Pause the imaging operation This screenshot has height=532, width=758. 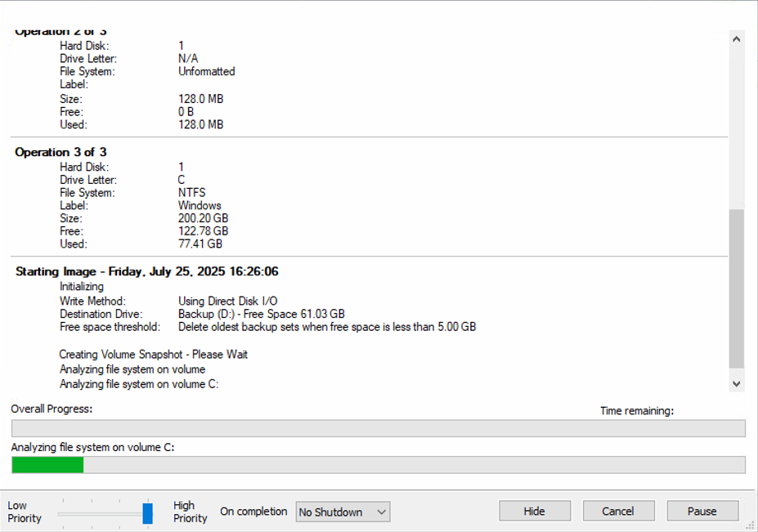point(702,512)
